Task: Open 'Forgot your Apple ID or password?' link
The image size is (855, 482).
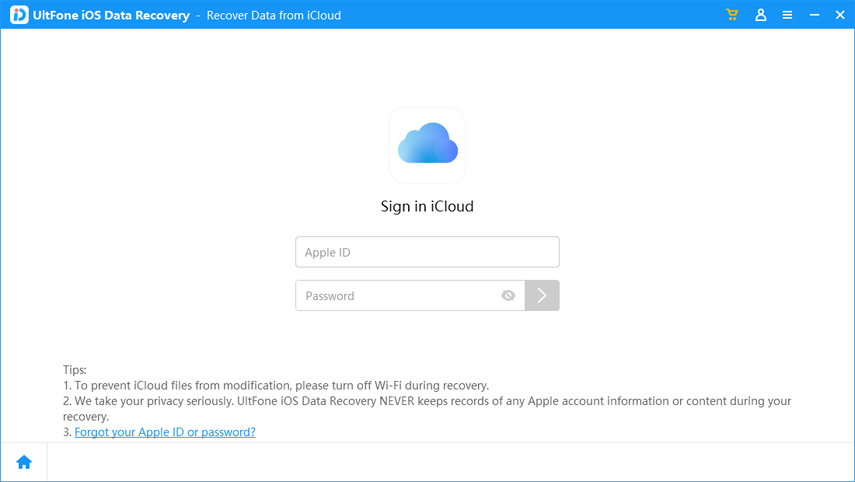Action: [165, 432]
